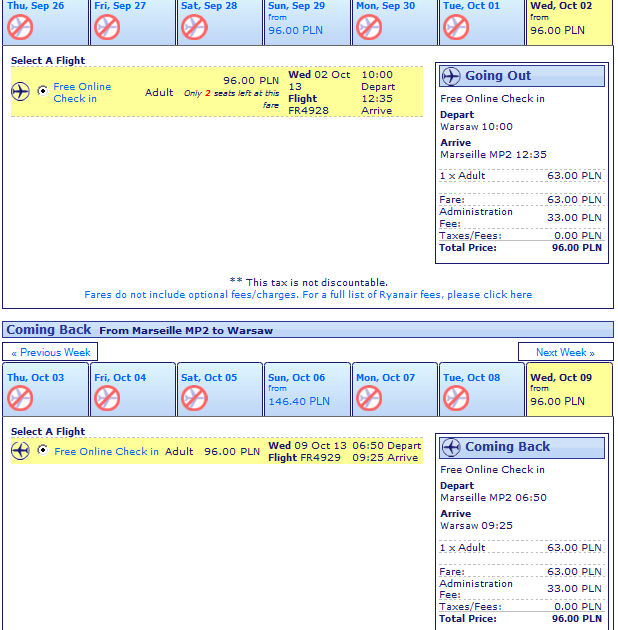Select Sun, Sep 29 outbound date tab

tap(307, 22)
